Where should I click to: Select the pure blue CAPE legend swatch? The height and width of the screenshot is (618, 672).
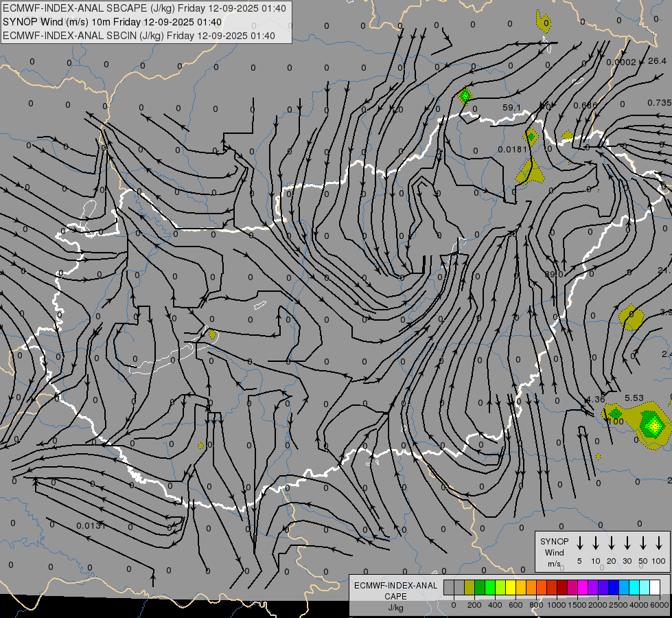point(614,587)
